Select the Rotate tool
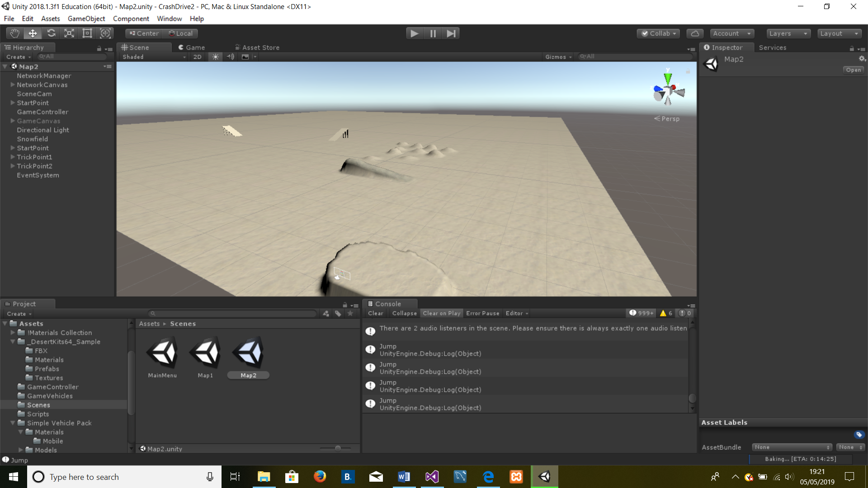 coord(51,33)
